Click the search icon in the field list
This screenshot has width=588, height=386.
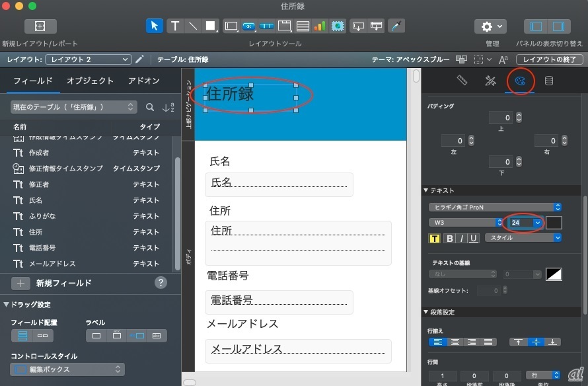[150, 107]
